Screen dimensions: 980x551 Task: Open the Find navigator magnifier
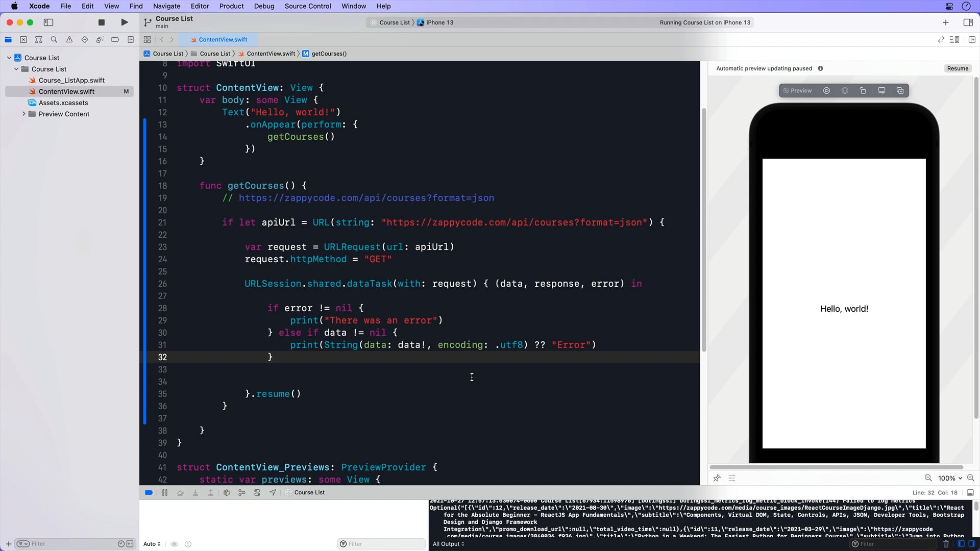(x=54, y=40)
